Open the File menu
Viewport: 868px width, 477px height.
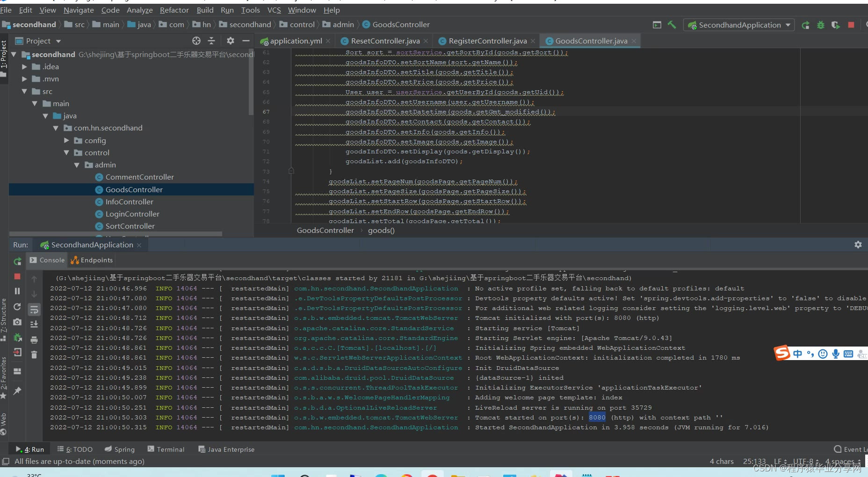click(x=6, y=10)
